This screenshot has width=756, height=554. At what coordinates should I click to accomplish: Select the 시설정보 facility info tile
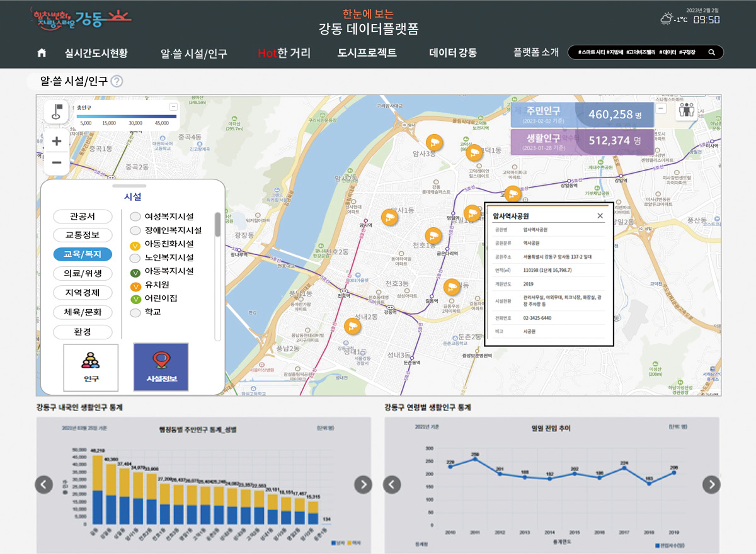pyautogui.click(x=161, y=366)
